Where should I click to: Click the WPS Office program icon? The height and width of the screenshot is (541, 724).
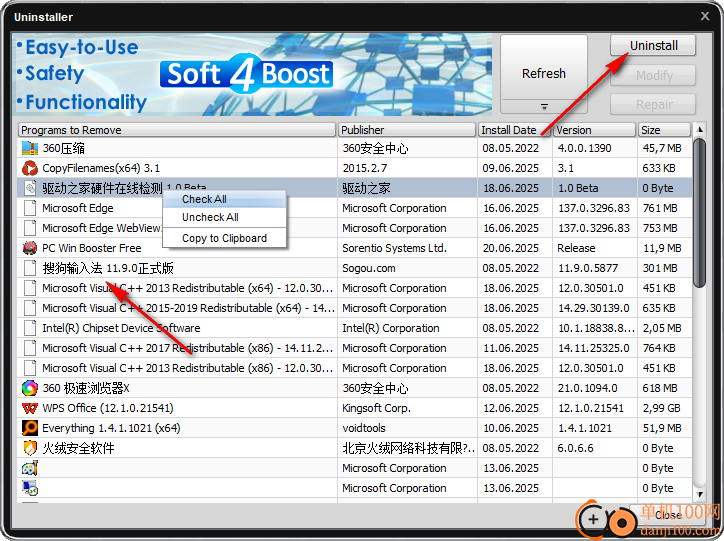[30, 408]
